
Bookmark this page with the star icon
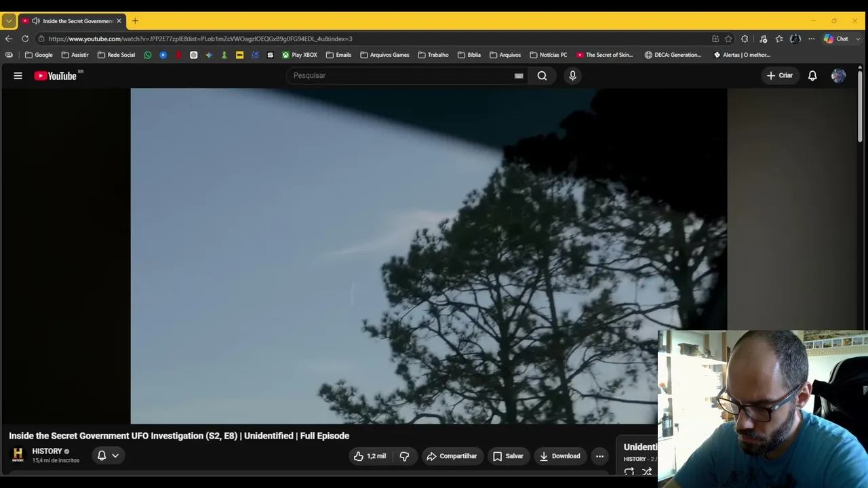(x=728, y=39)
